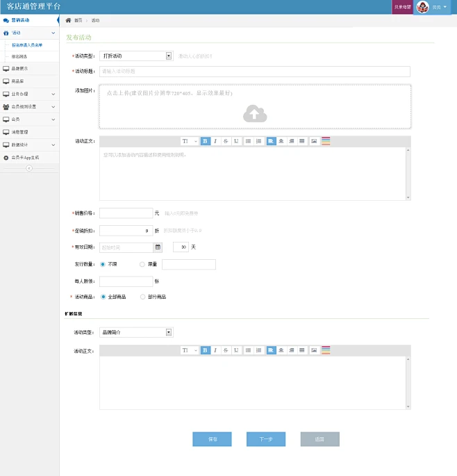The height and width of the screenshot is (476, 457).
Task: Apply underline in the upper 活动正文 editor
Action: (x=236, y=141)
